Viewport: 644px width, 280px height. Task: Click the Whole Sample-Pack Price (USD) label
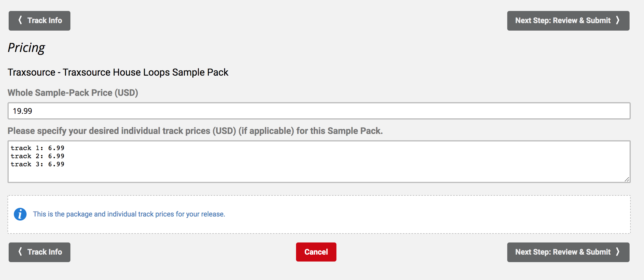tap(73, 93)
